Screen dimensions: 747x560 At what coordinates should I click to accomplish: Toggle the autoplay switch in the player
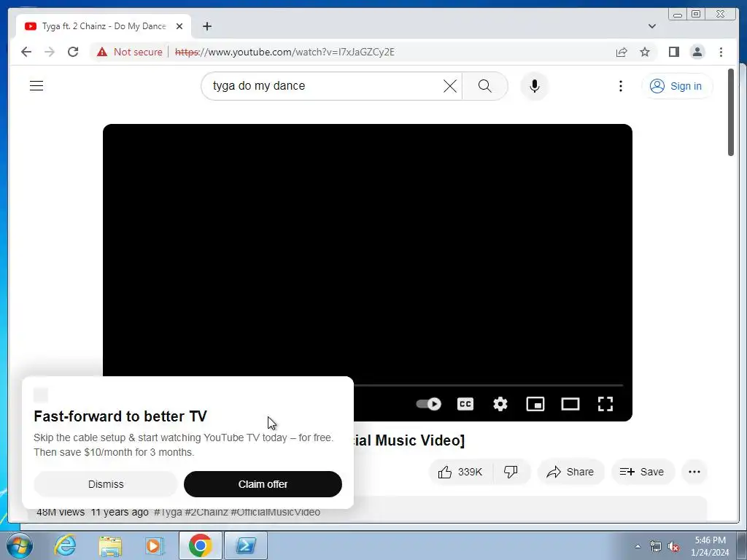[428, 404]
